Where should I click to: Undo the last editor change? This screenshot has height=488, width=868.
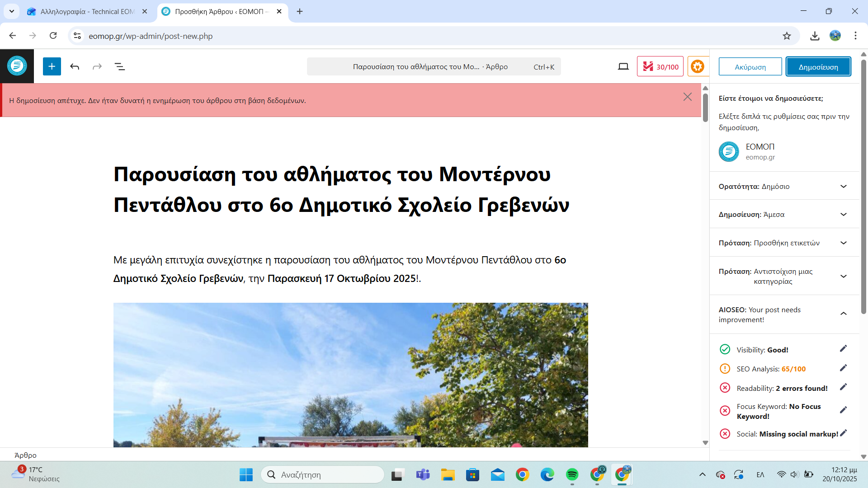[x=75, y=66]
